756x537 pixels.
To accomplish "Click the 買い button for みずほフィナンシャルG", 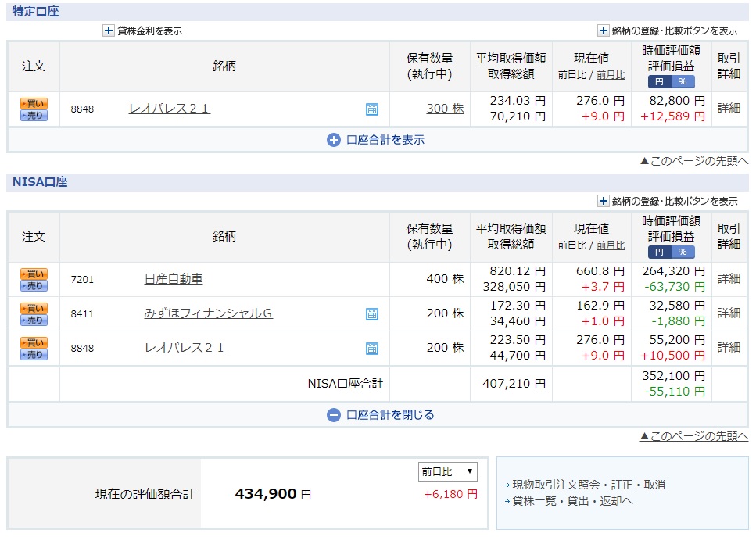I will 34,308.
